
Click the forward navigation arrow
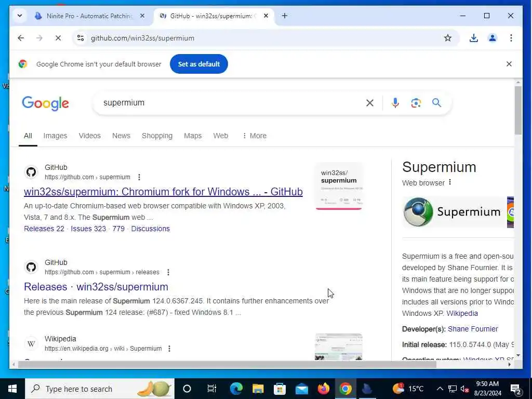(39, 38)
